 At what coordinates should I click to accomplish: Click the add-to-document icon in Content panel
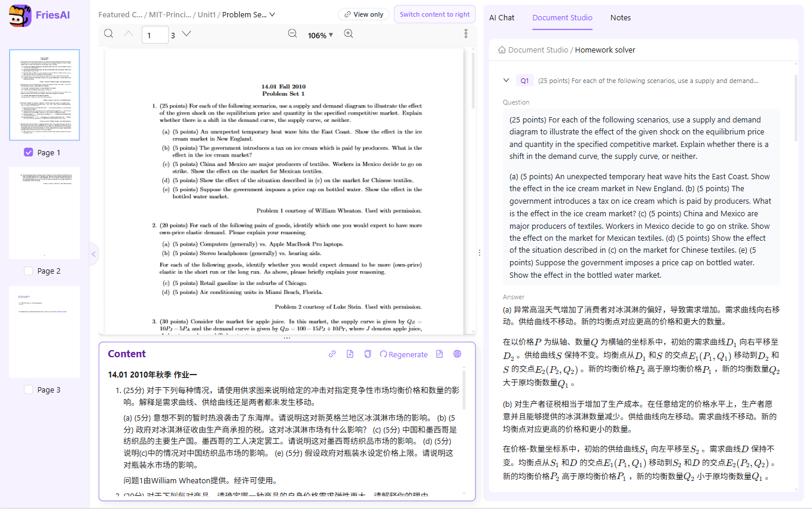[350, 354]
